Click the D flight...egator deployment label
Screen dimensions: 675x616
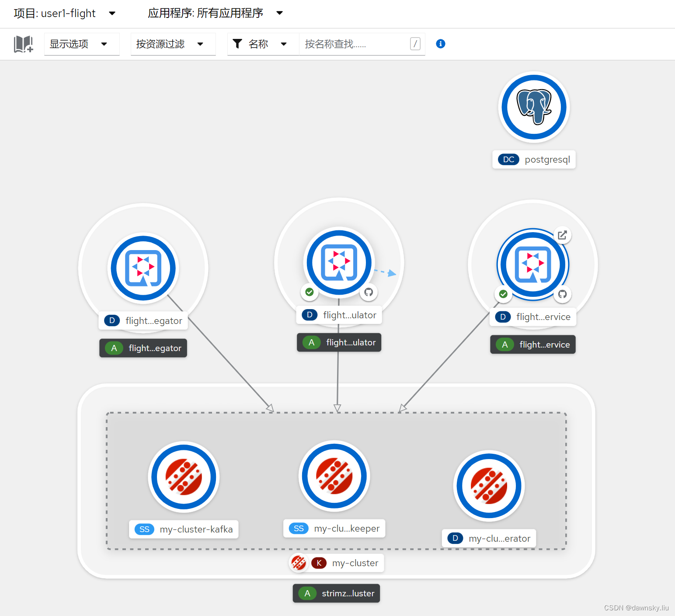tap(143, 320)
